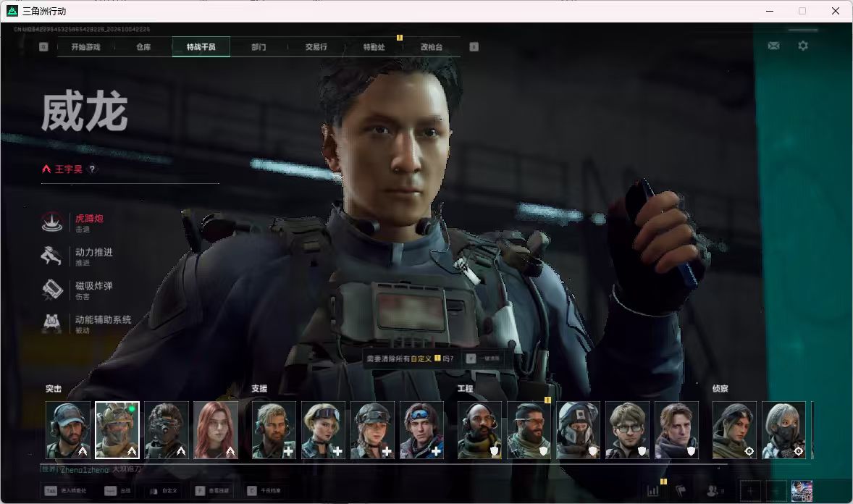This screenshot has width=853, height=504.
Task: Choose the support operator wearing a beret
Action: (372, 430)
